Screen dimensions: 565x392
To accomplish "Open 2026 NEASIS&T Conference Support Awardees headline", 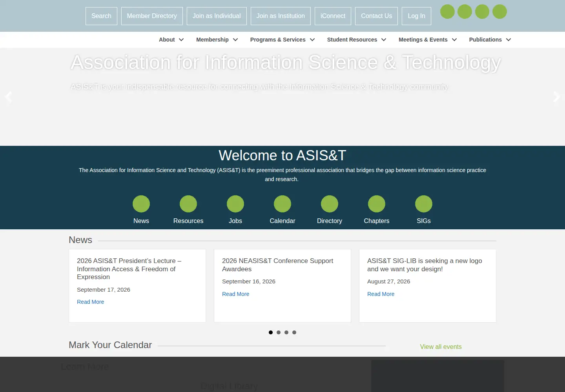I will point(277,265).
